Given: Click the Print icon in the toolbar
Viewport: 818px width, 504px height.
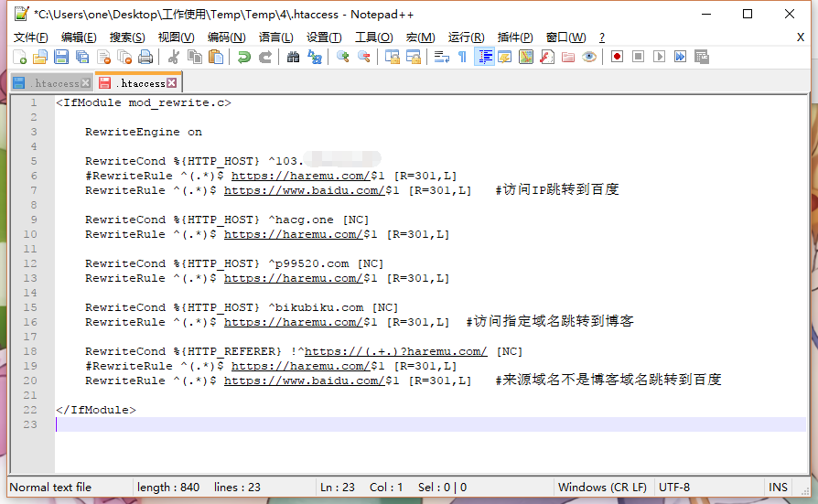Looking at the screenshot, I should [x=145, y=57].
